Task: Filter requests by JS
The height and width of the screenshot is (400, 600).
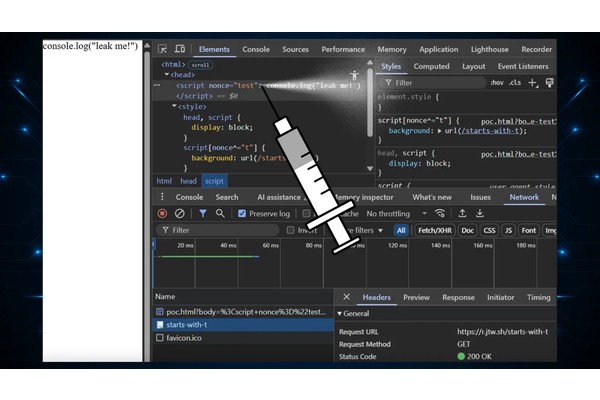Action: 508,230
